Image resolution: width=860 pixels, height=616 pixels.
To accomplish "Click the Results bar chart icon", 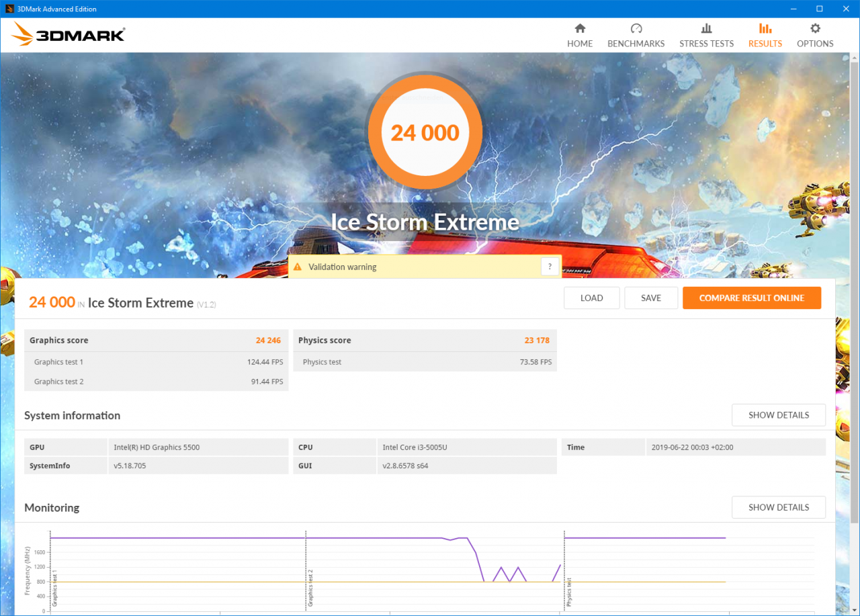I will 765,28.
